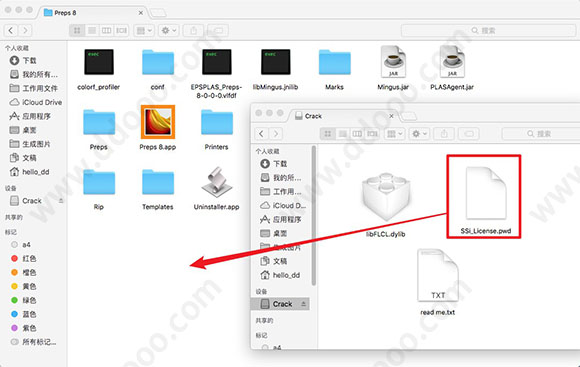Select the read me.txt file
The image size is (580, 367).
(438, 275)
